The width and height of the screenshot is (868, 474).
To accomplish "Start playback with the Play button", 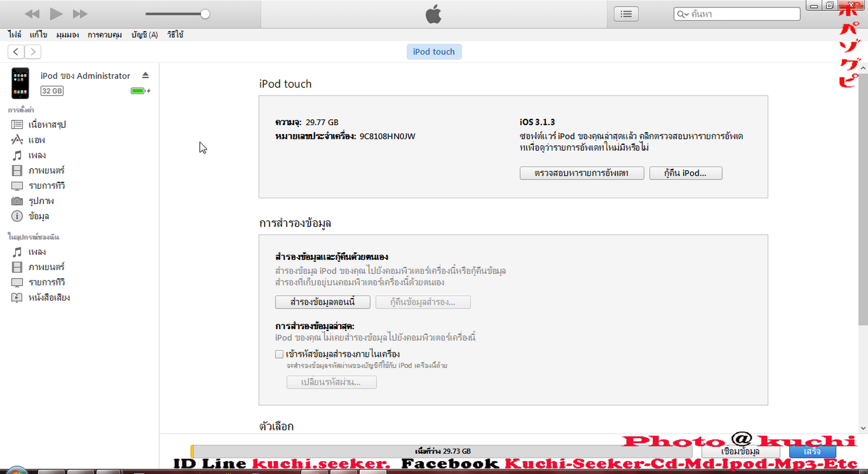I will [56, 14].
